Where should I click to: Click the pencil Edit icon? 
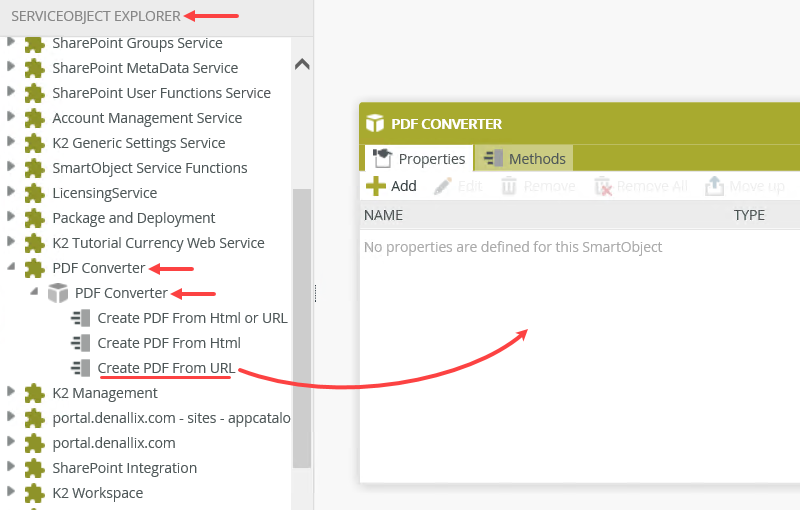tap(443, 186)
